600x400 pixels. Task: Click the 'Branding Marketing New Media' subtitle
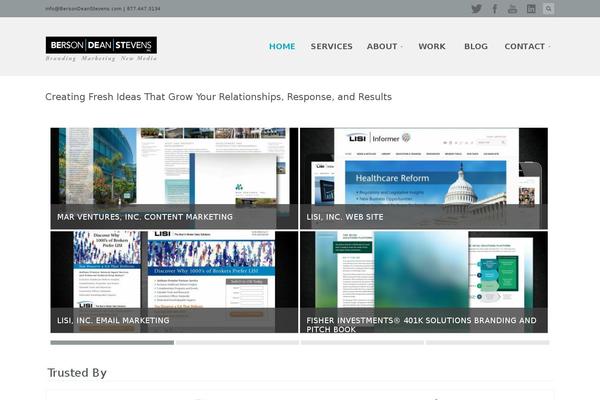101,58
